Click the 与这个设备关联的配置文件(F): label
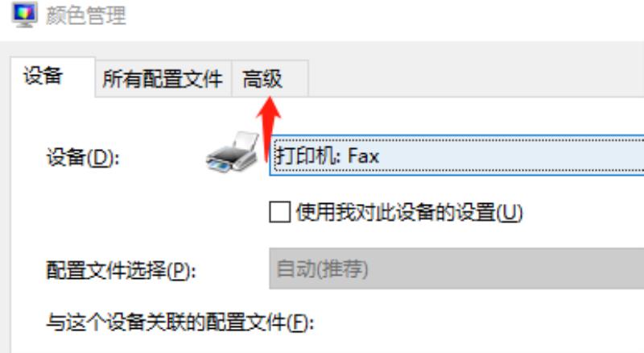Viewport: 644px width, 353px height. tap(180, 322)
